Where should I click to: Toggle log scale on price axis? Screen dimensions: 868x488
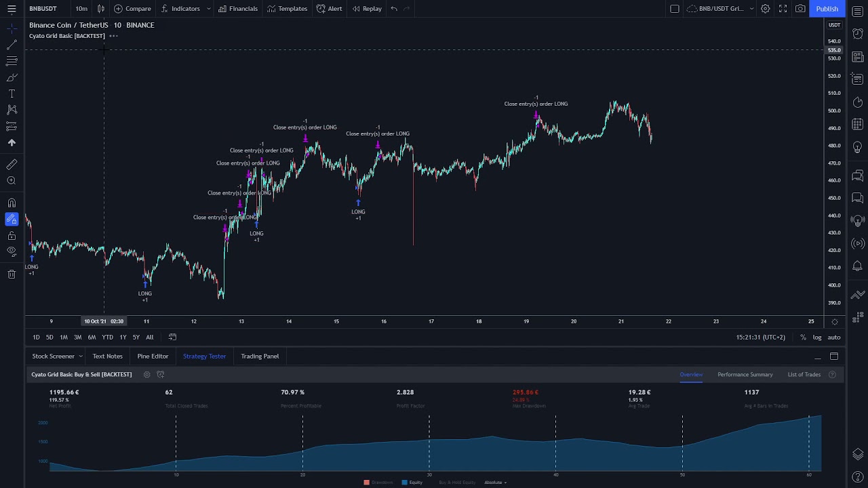coord(817,337)
